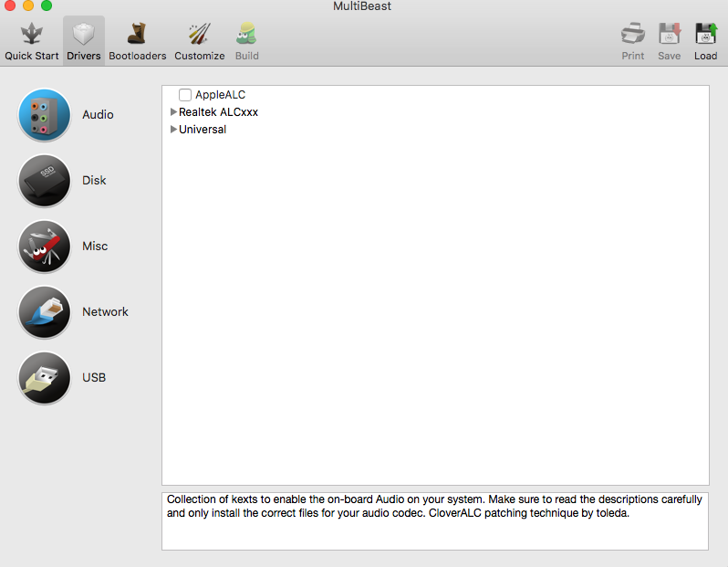Enable the AppleALC checkbox
The width and height of the screenshot is (728, 567).
point(185,95)
